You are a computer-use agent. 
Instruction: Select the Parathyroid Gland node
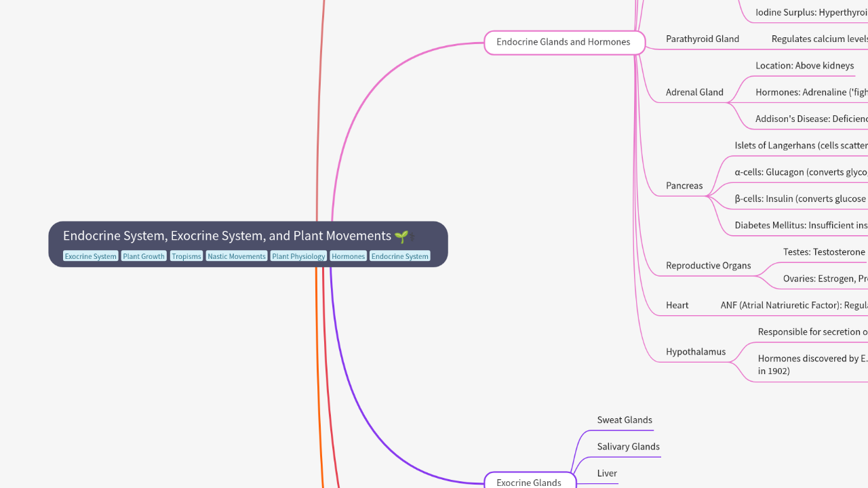pos(703,39)
